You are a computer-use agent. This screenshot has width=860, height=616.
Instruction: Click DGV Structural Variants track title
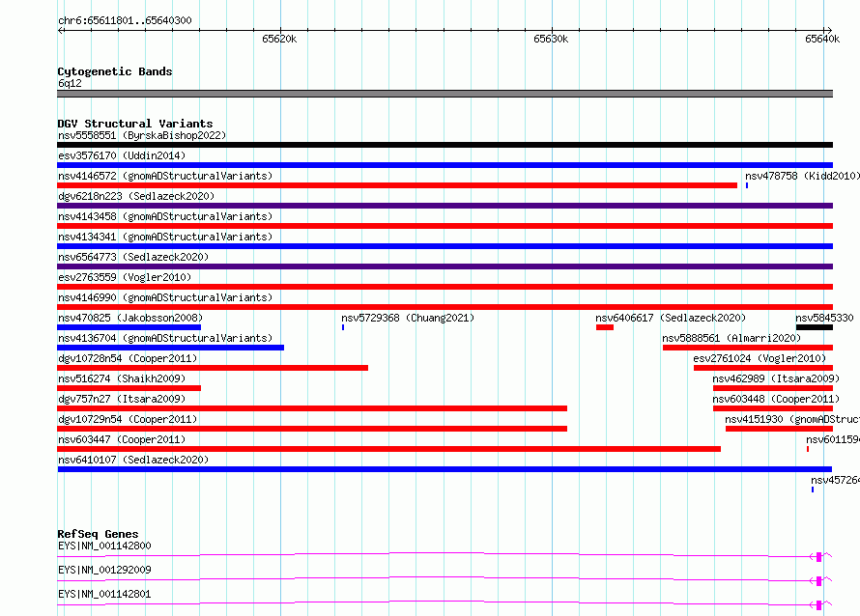point(135,124)
